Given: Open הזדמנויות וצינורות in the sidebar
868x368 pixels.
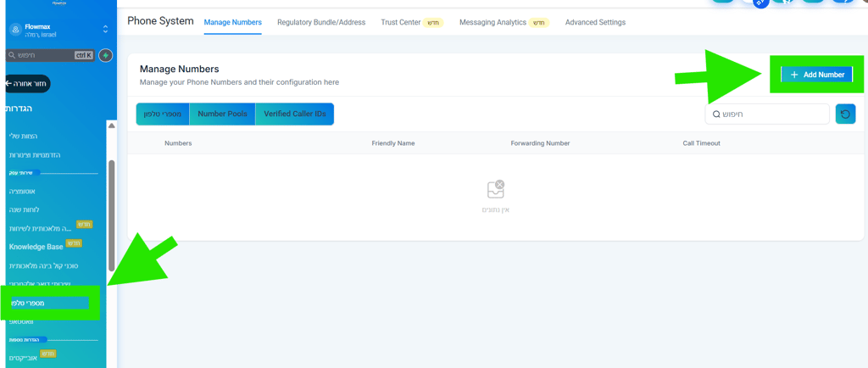Looking at the screenshot, I should tap(35, 155).
